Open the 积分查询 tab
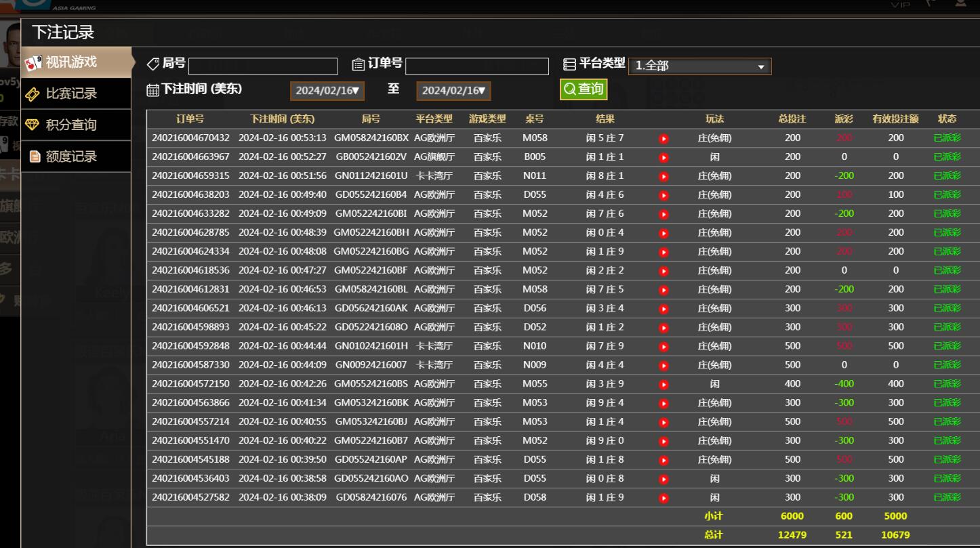 pos(76,125)
